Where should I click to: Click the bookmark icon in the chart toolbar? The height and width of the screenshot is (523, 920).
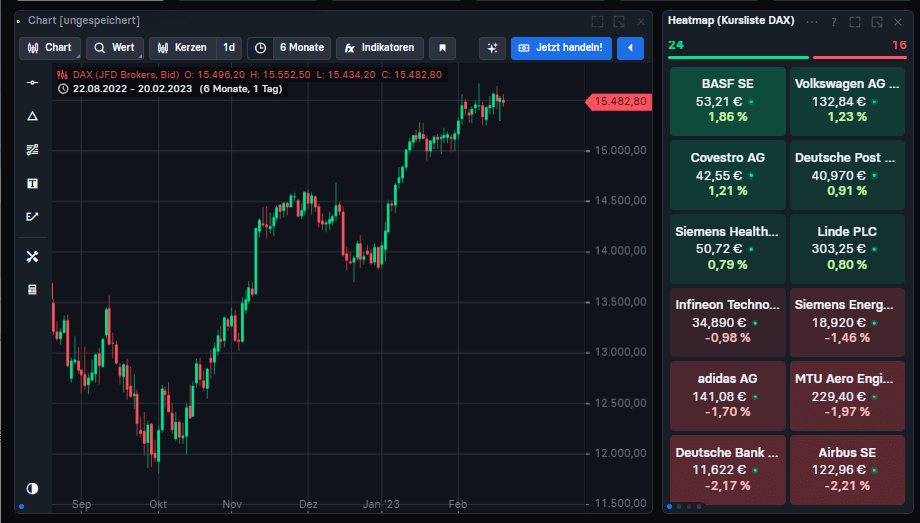pyautogui.click(x=442, y=48)
